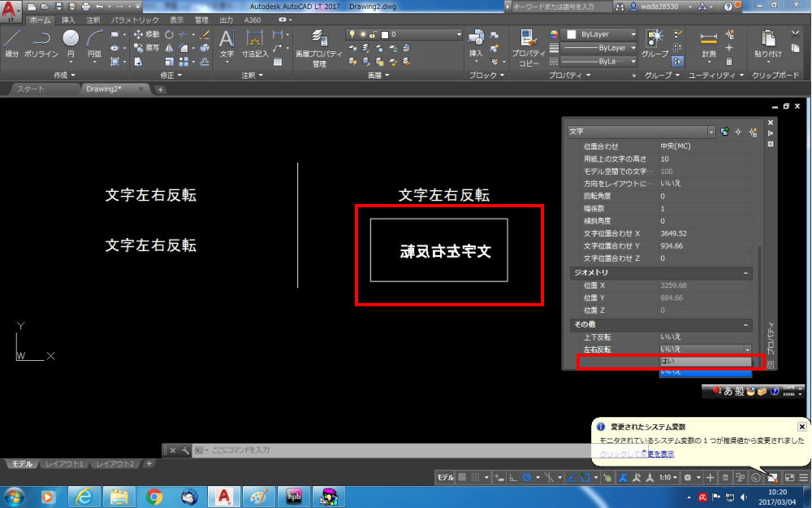Expand the 作成 (Draw) panel
Viewport: 812px width, 508px height.
[x=65, y=75]
